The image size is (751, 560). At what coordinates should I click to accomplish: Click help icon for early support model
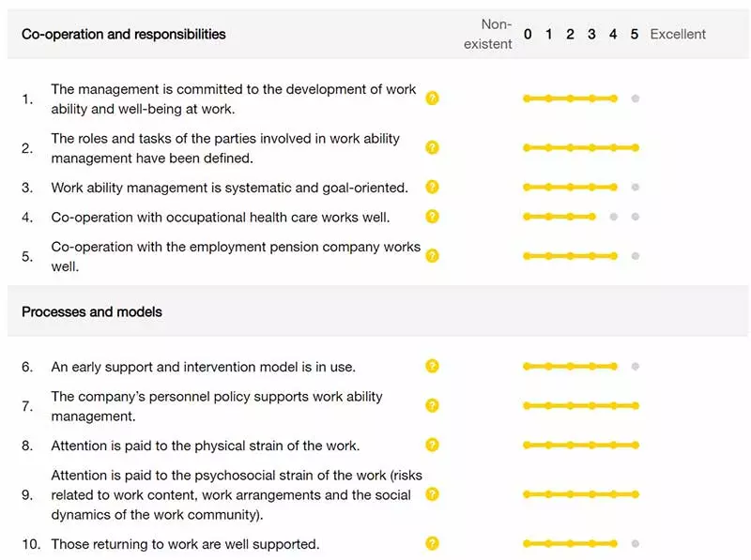tap(432, 366)
